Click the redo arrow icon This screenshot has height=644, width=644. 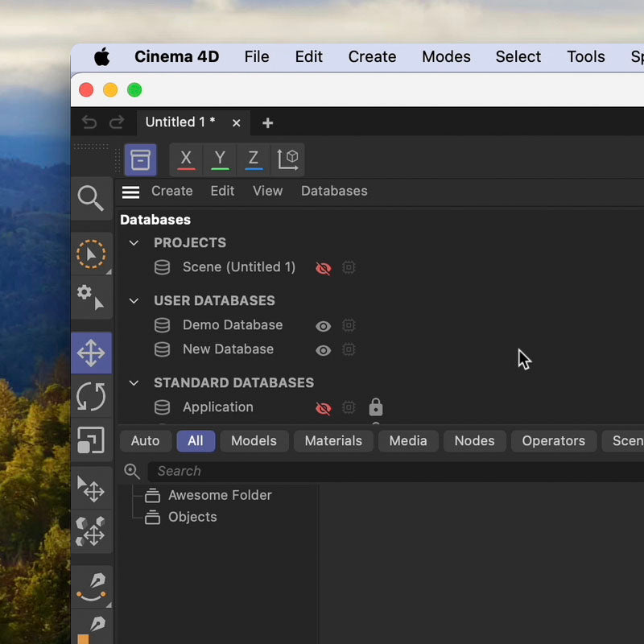[x=117, y=122]
